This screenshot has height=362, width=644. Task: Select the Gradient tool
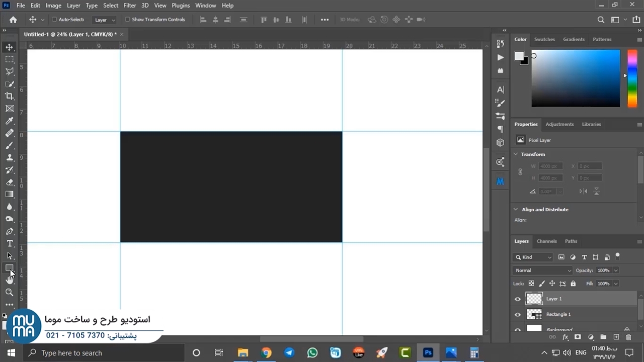click(10, 194)
